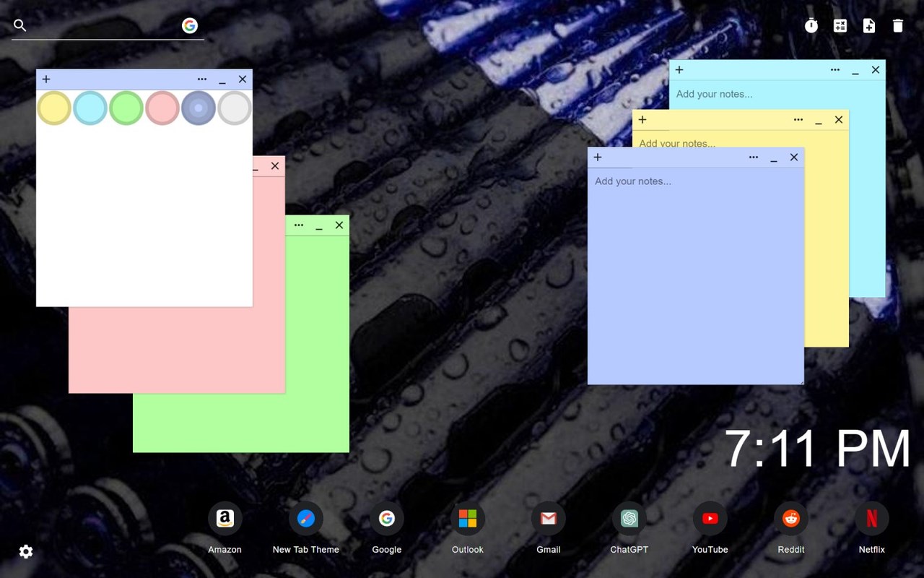
Task: Pick the green color swatch
Action: pos(126,108)
